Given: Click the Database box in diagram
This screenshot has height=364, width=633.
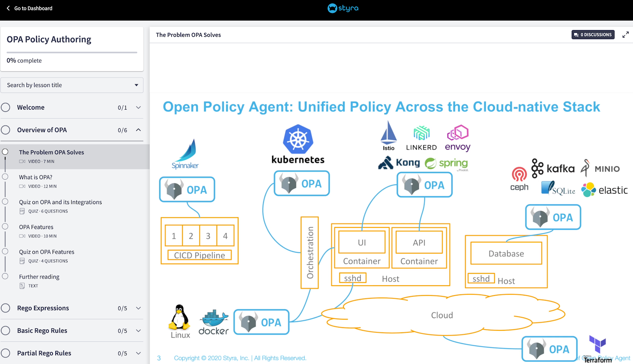Looking at the screenshot, I should click(506, 253).
